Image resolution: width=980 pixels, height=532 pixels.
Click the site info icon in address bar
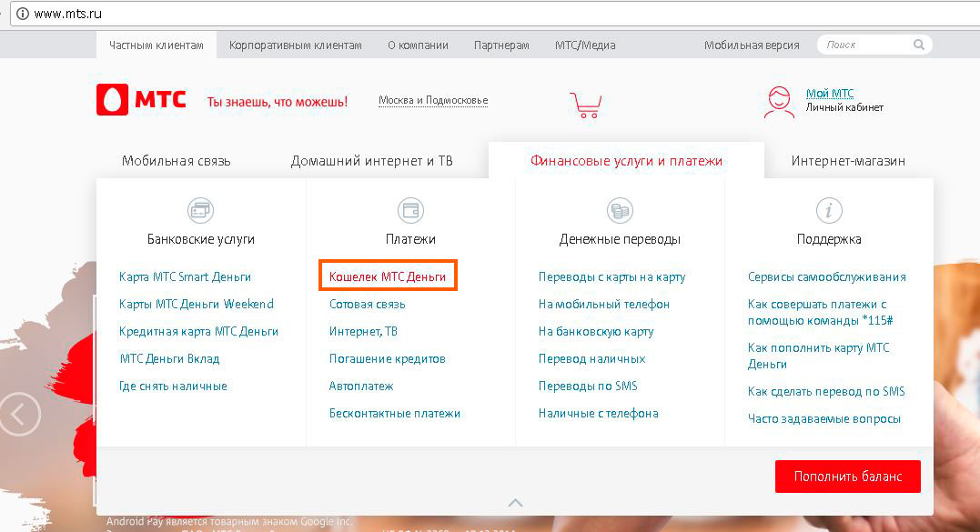(23, 14)
